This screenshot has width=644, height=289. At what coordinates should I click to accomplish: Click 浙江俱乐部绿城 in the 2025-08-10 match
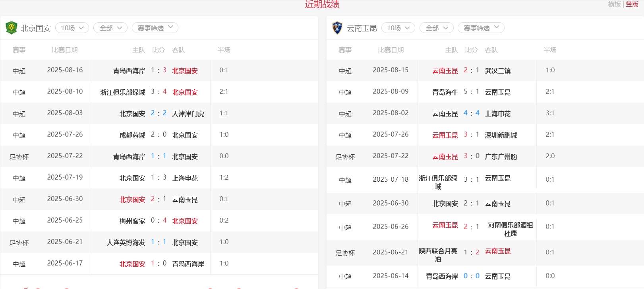coord(123,92)
